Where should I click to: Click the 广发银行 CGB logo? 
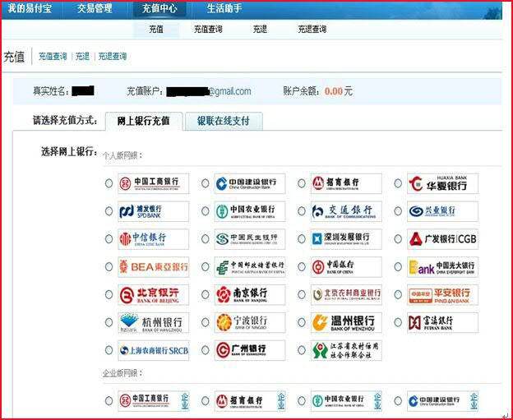point(442,239)
